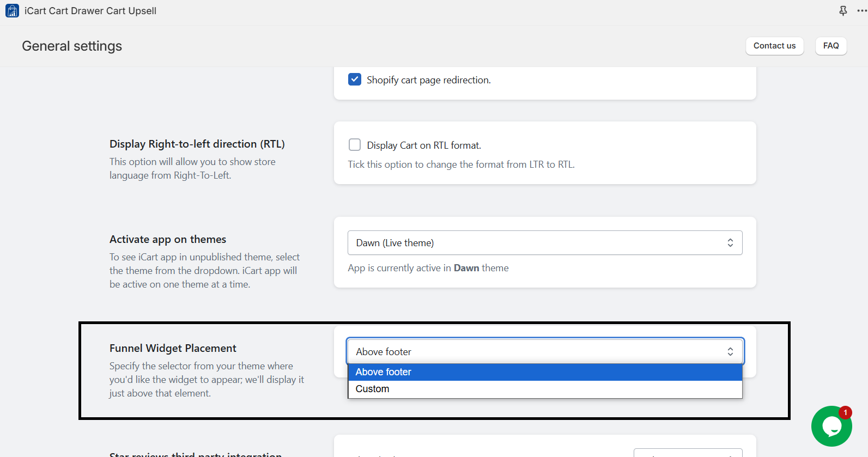Open the FAQ button
Viewport: 868px width, 457px height.
pyautogui.click(x=831, y=46)
